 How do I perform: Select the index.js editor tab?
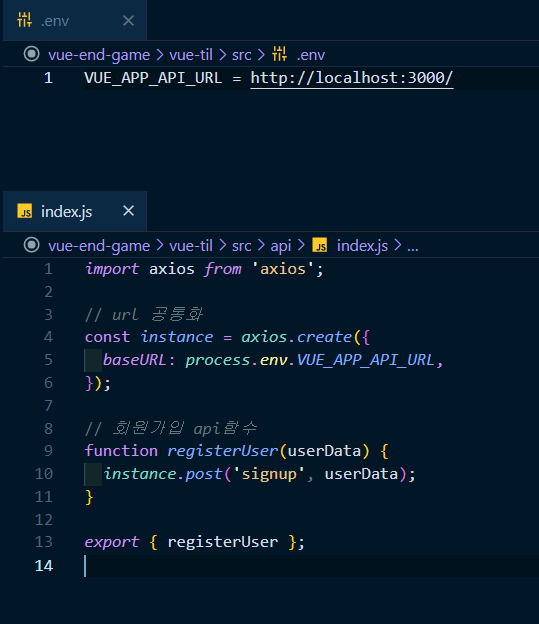click(75, 211)
